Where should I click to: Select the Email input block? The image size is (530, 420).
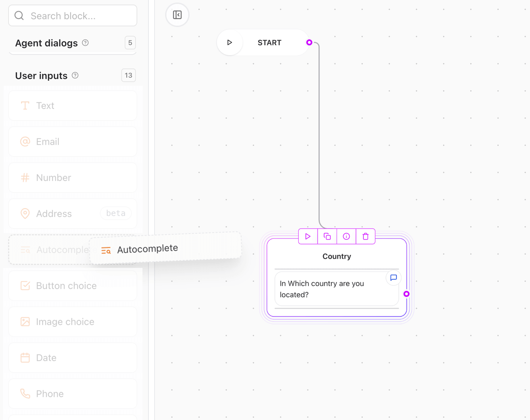coord(72,142)
